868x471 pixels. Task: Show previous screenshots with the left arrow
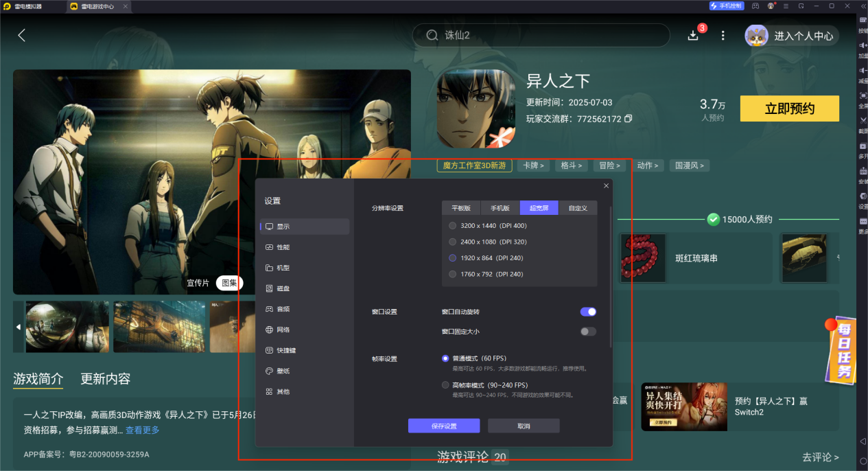pos(19,327)
